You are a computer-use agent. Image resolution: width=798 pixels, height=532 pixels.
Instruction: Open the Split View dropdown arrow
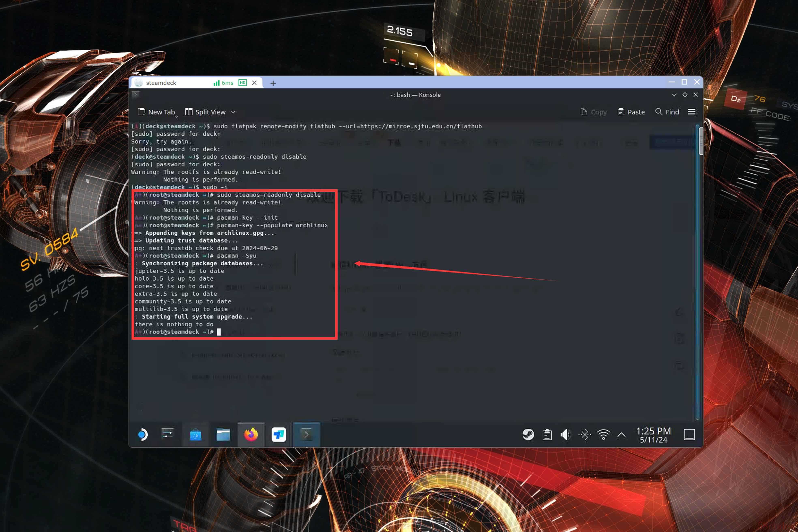(x=233, y=112)
